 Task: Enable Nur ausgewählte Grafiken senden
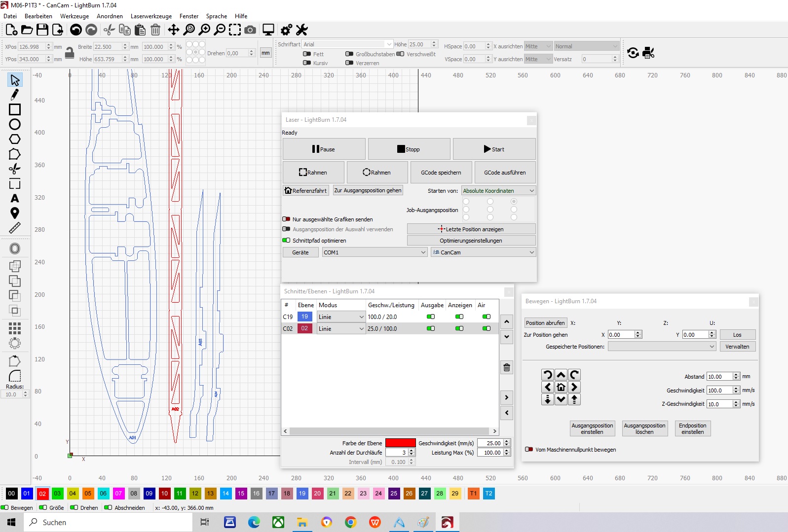pos(286,219)
